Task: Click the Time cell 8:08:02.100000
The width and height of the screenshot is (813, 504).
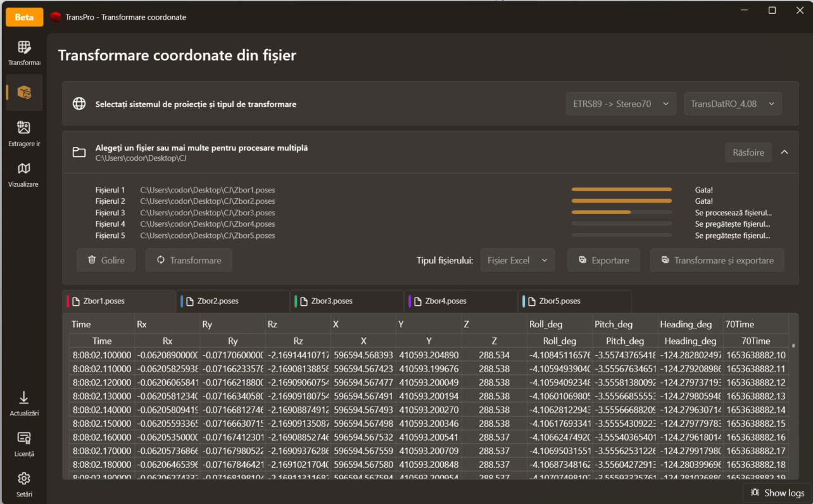Action: point(101,355)
